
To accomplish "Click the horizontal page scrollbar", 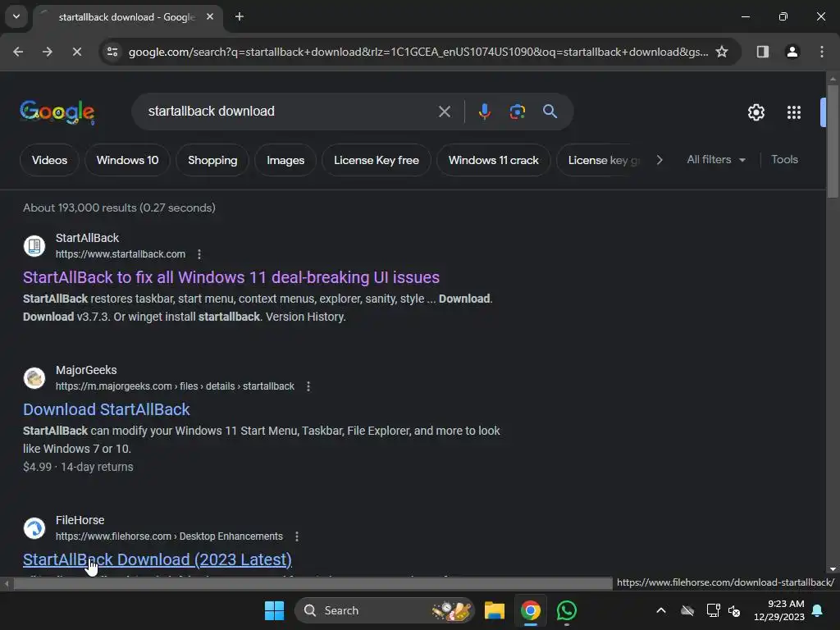I will [313, 583].
